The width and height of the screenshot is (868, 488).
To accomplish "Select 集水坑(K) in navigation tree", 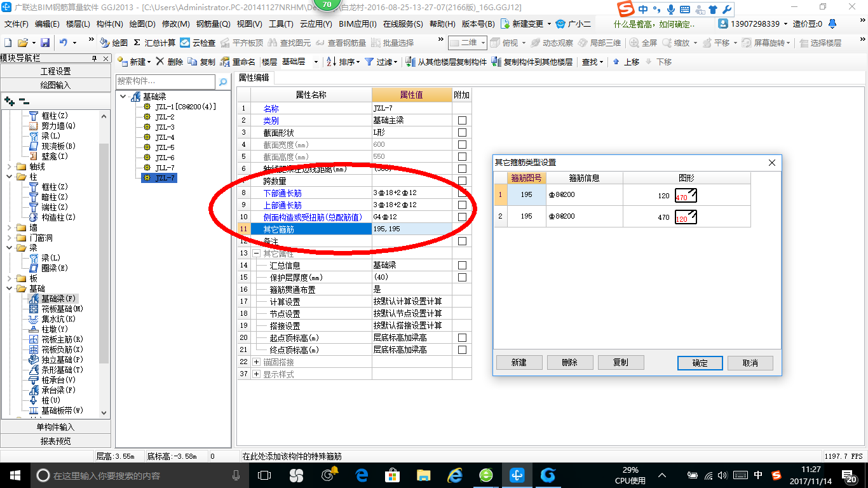I will 58,318.
